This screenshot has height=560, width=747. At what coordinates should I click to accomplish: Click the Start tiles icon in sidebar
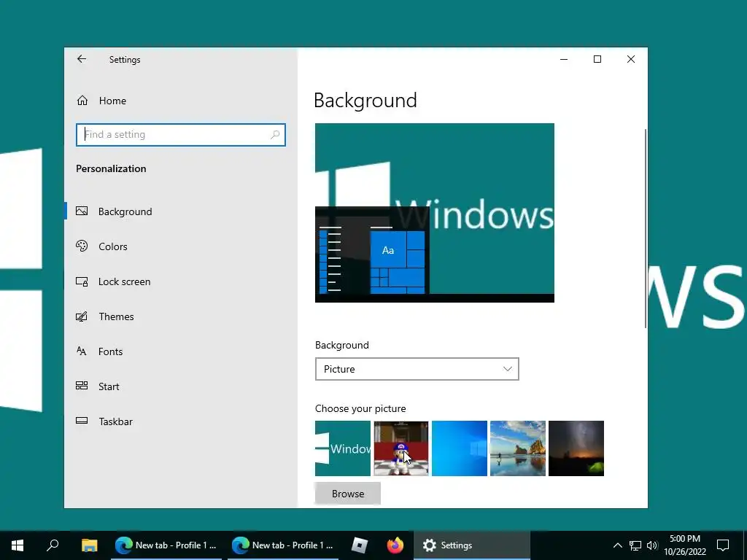[82, 386]
